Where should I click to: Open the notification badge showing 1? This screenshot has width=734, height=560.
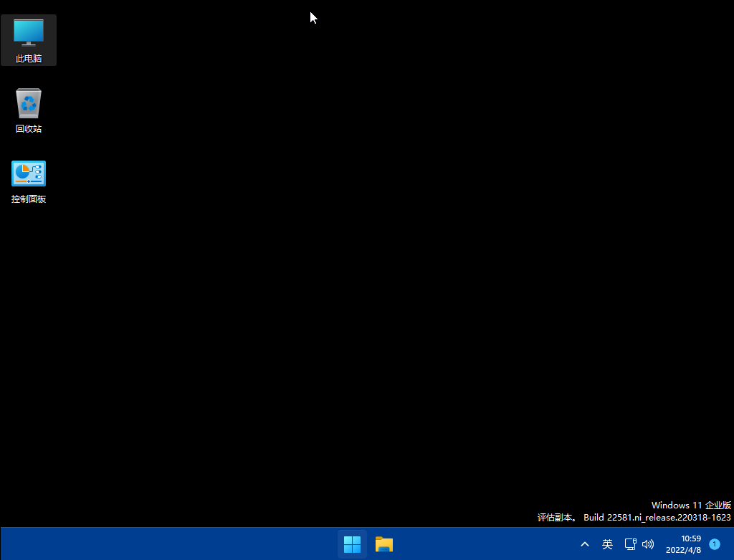coord(714,544)
